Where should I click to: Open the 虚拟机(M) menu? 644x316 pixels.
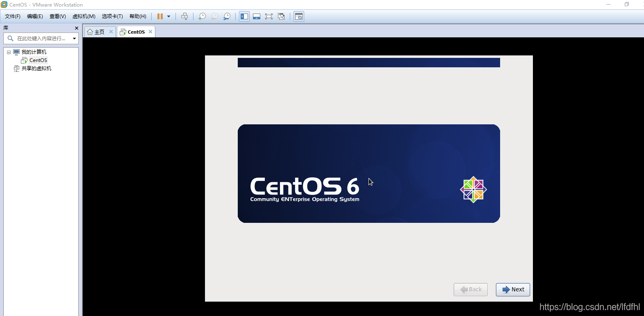[x=84, y=16]
